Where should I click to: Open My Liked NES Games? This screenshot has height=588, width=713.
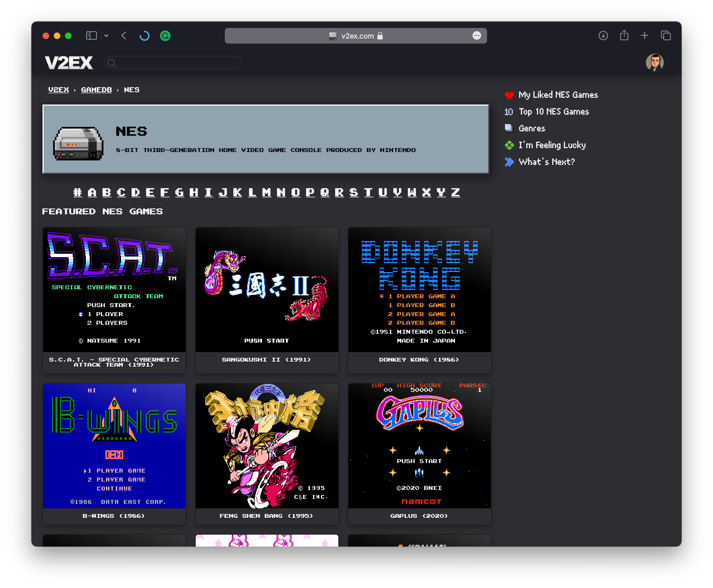pos(558,95)
